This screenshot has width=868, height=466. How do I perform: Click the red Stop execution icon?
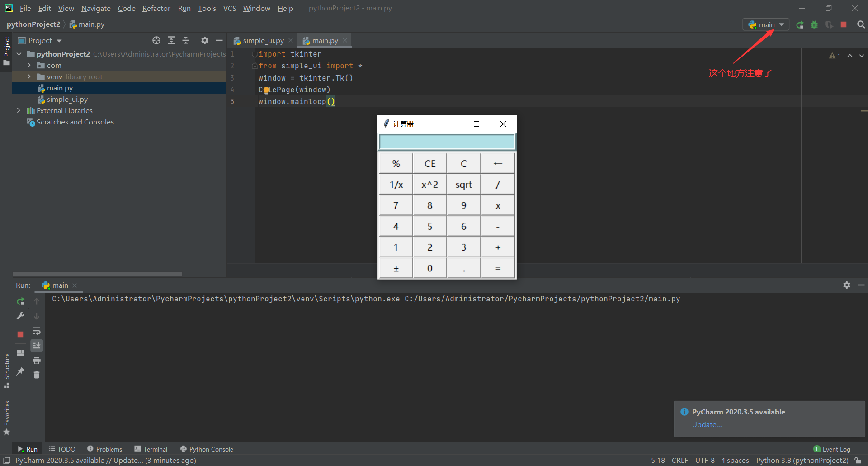(844, 24)
